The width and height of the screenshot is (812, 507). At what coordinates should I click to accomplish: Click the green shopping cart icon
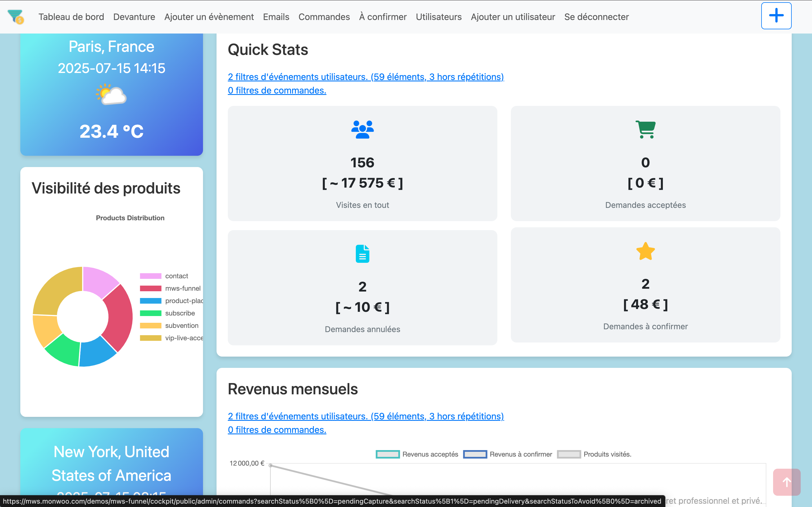645,130
